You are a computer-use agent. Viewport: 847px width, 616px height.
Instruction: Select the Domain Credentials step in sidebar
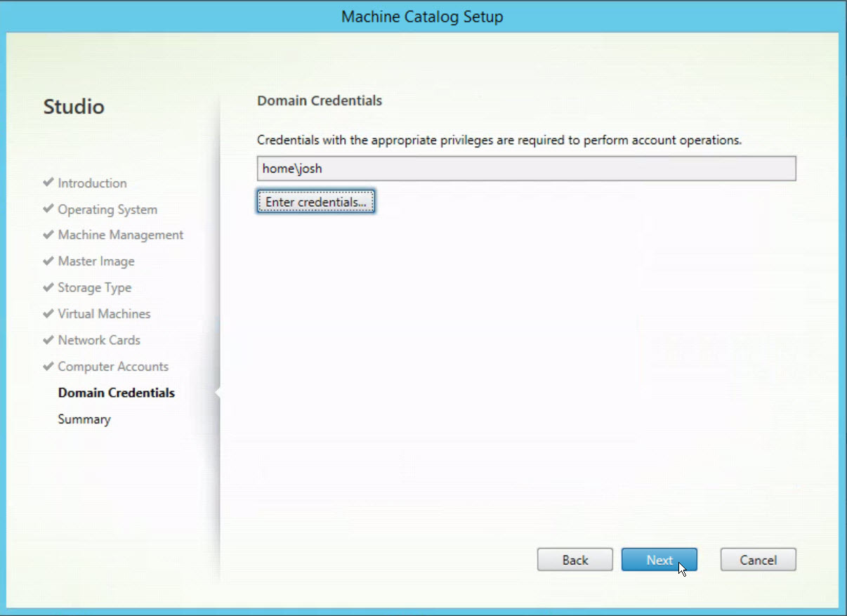(x=116, y=393)
